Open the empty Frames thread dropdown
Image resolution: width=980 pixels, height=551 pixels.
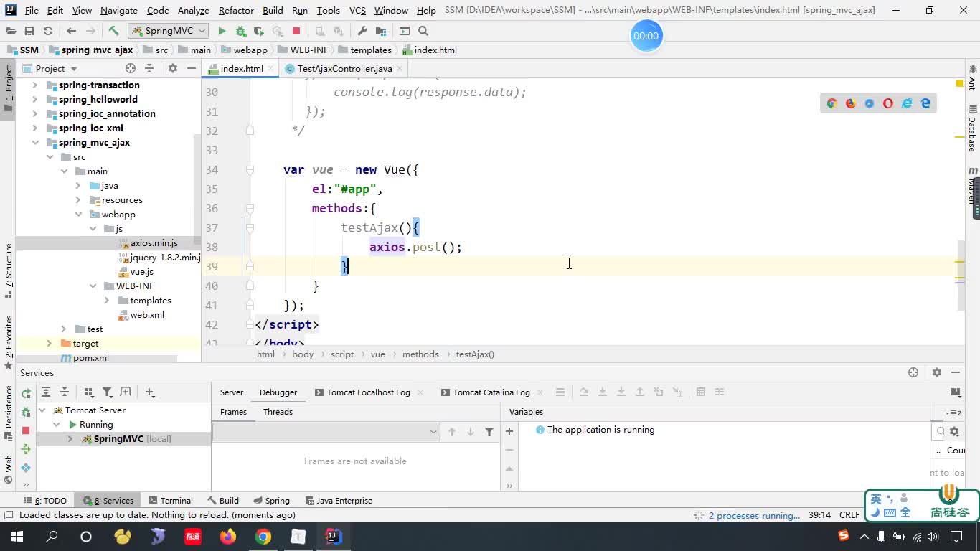[x=326, y=431]
